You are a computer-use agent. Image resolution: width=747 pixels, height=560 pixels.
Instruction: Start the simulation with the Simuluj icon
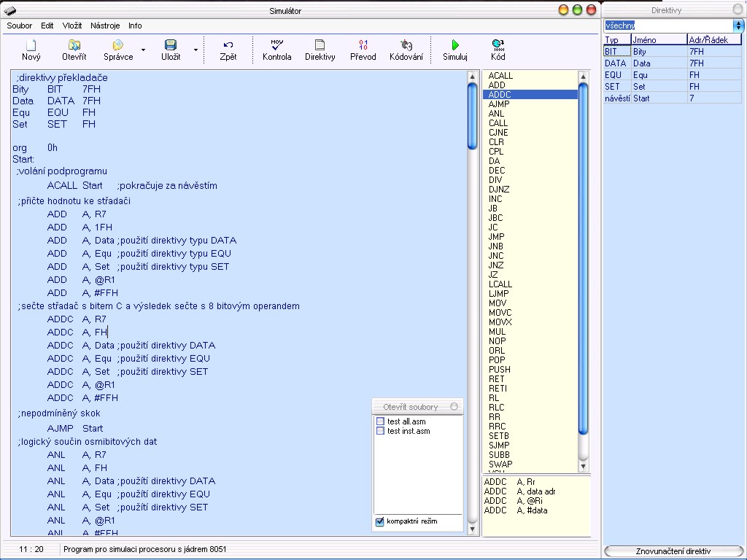(x=454, y=46)
